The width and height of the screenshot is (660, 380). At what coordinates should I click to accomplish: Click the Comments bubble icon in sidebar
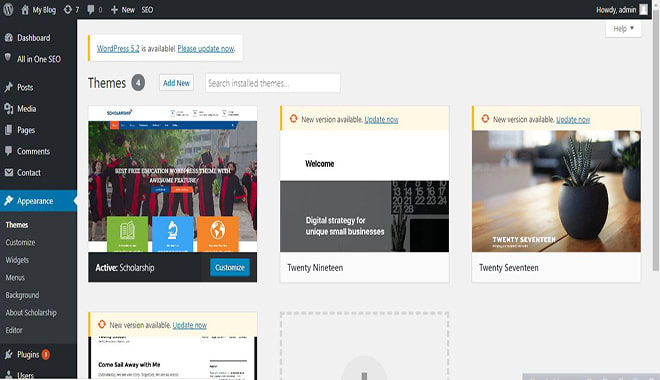tap(8, 151)
